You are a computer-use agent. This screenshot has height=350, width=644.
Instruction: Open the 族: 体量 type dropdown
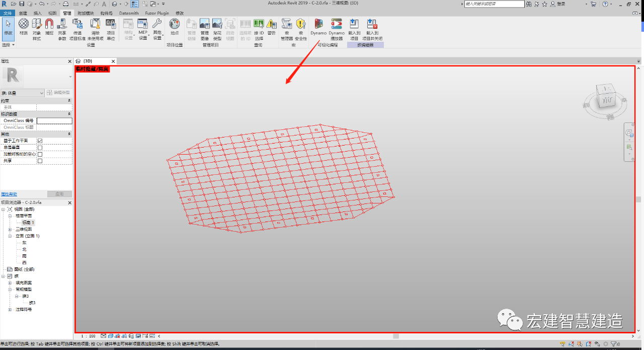coord(23,93)
